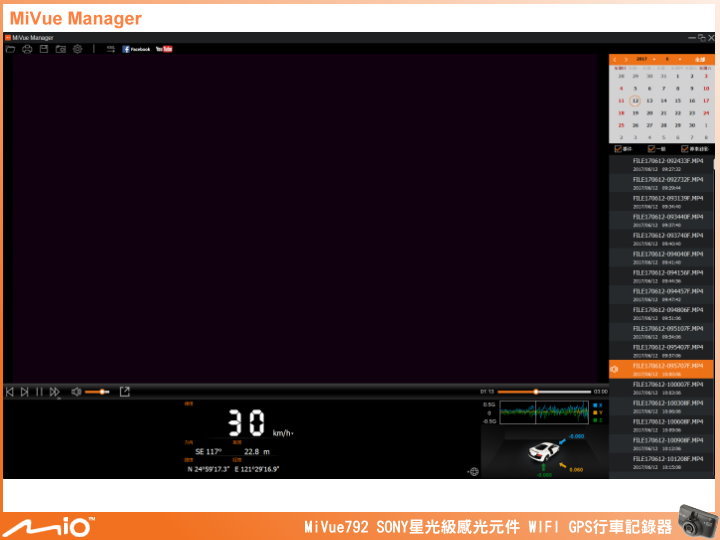Go to previous month in calendar

point(615,60)
